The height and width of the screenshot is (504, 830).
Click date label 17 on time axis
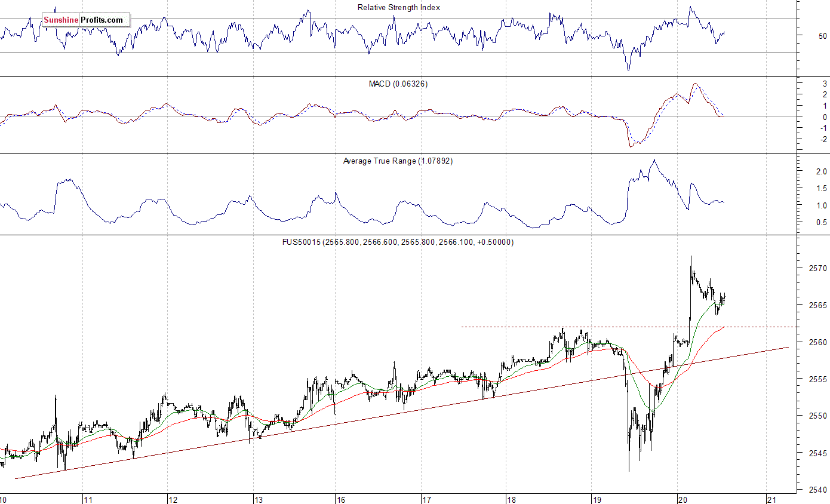(426, 499)
